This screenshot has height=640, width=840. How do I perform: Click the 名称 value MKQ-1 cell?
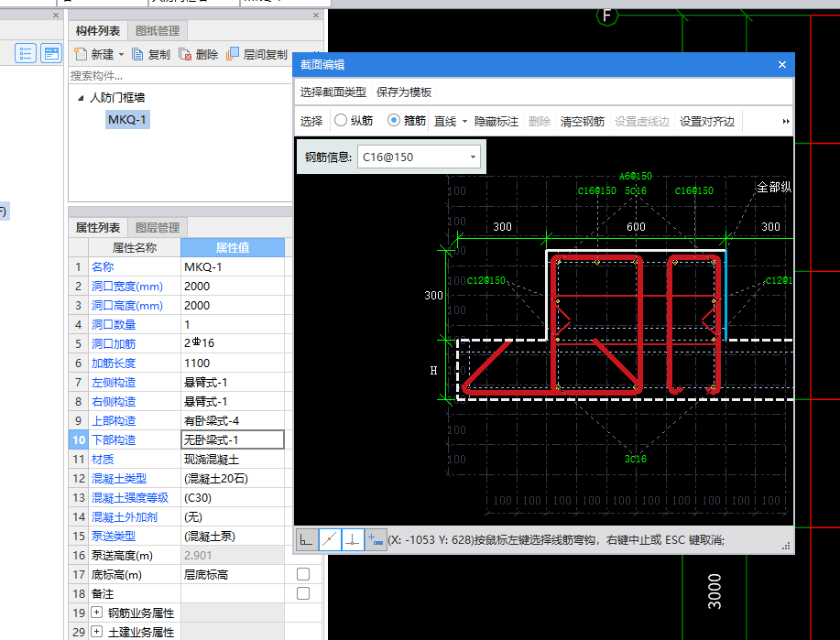233,266
